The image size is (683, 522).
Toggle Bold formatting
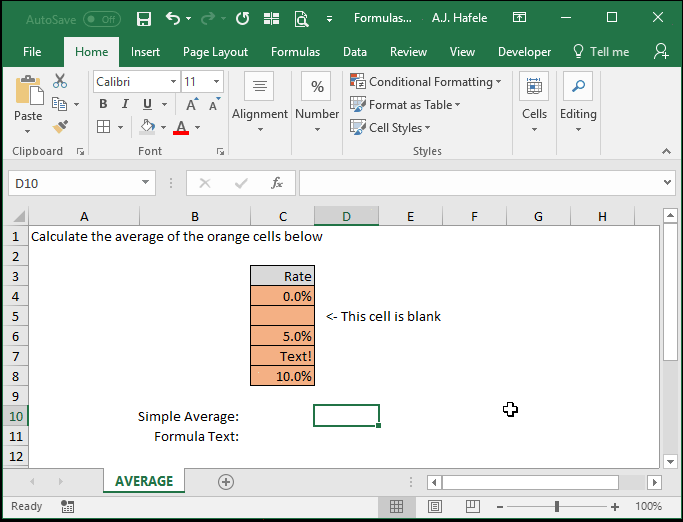[x=103, y=104]
